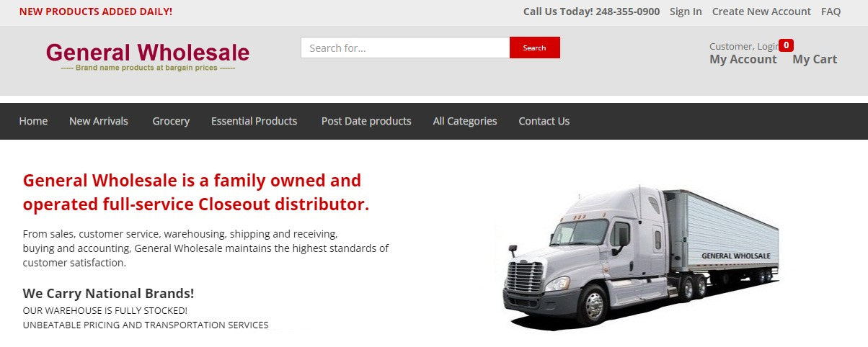Open My Account
This screenshot has width=868, height=347.
coord(743,59)
